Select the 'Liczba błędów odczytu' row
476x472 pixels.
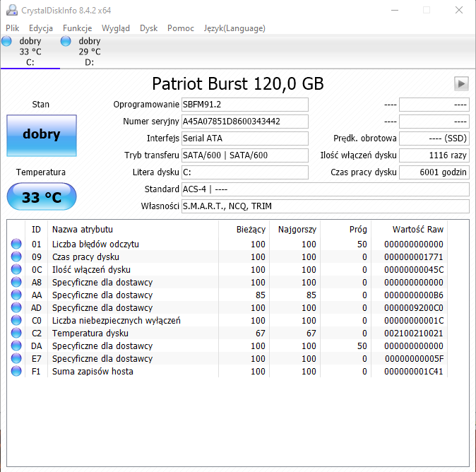(227, 244)
